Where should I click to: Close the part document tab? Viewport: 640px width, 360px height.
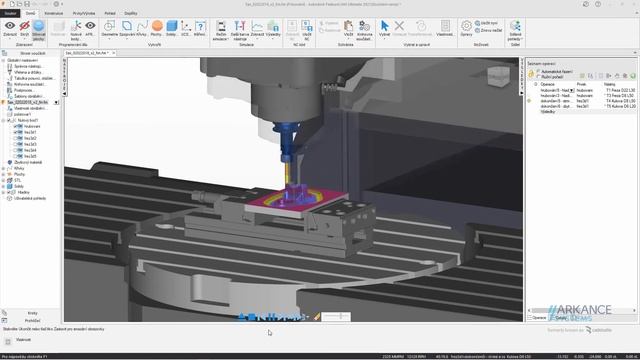[113, 53]
